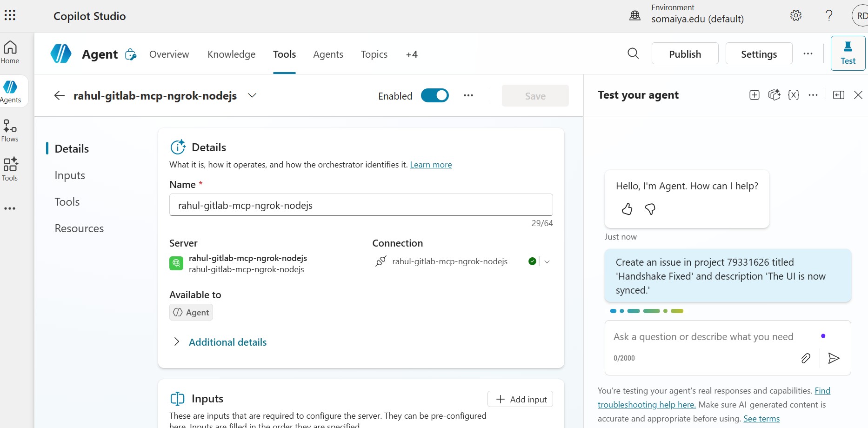Click the Copilot Studio title
The width and height of the screenshot is (868, 428).
coord(90,16)
